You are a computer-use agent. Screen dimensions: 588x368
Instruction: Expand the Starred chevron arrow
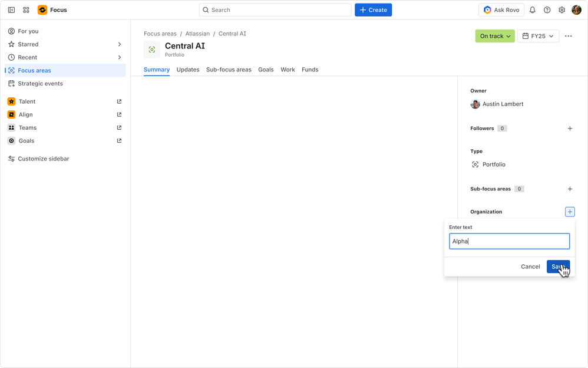tap(120, 44)
